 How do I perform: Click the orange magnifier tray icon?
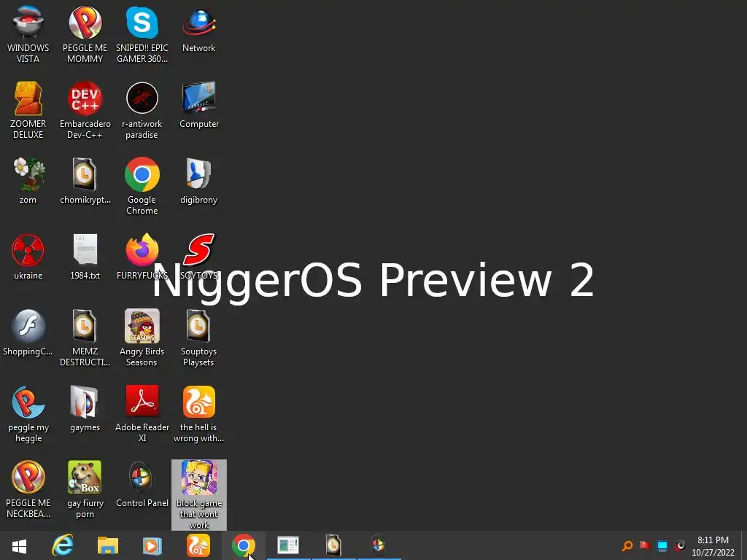pyautogui.click(x=627, y=545)
